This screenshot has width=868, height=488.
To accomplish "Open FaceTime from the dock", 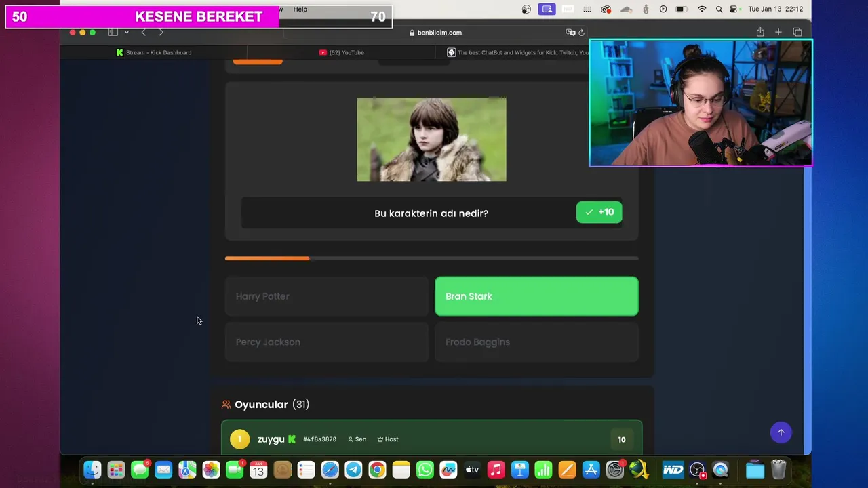I will (x=235, y=470).
